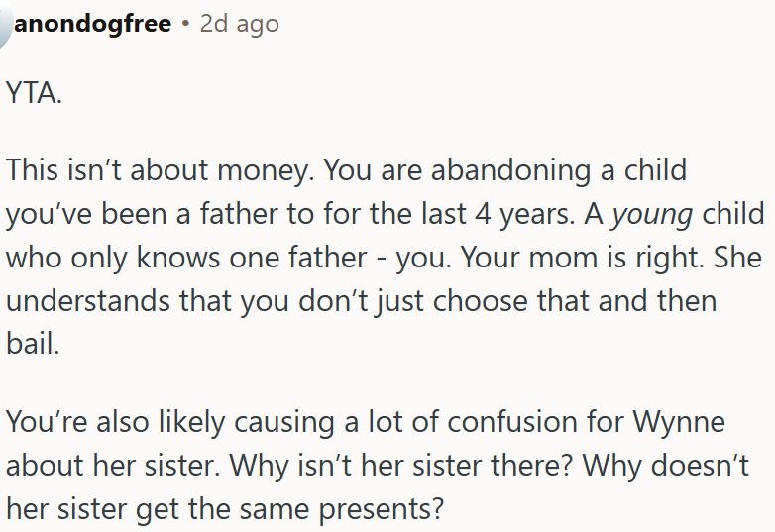The width and height of the screenshot is (775, 532).
Task: Click the line starting with 'understands that you'
Action: [x=362, y=301]
